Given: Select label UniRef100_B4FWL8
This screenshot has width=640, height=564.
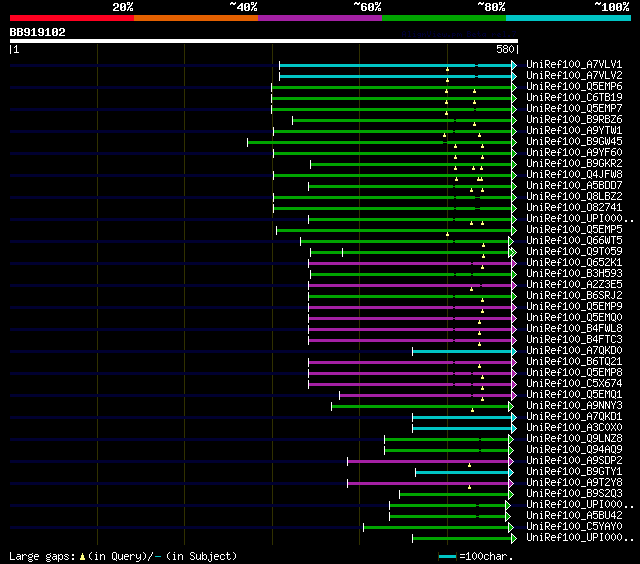Looking at the screenshot, I should coord(574,329).
